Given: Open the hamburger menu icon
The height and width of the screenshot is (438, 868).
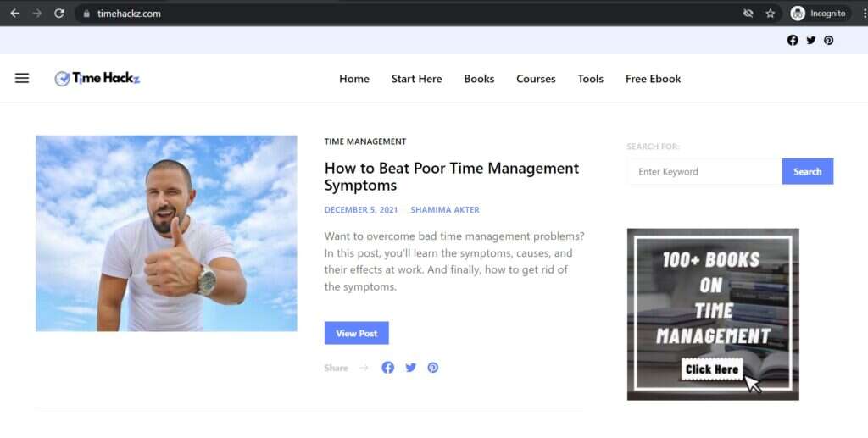Looking at the screenshot, I should pos(22,78).
